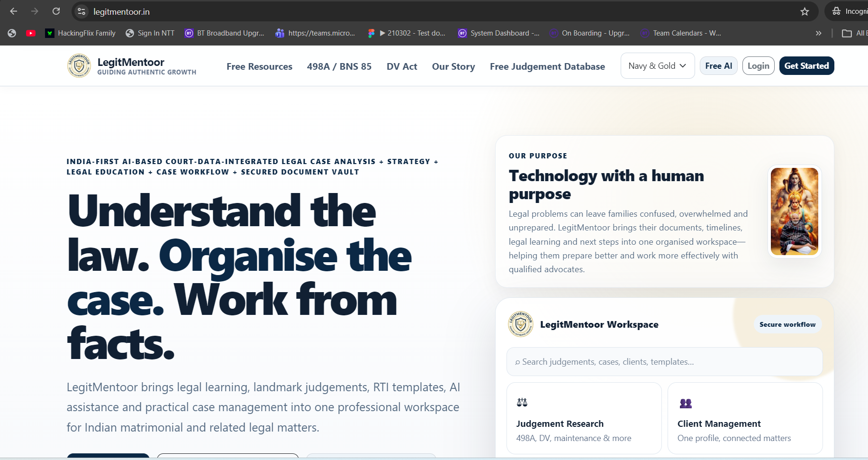Click the LegitMentoor brand name
The image size is (868, 460).
(x=131, y=62)
